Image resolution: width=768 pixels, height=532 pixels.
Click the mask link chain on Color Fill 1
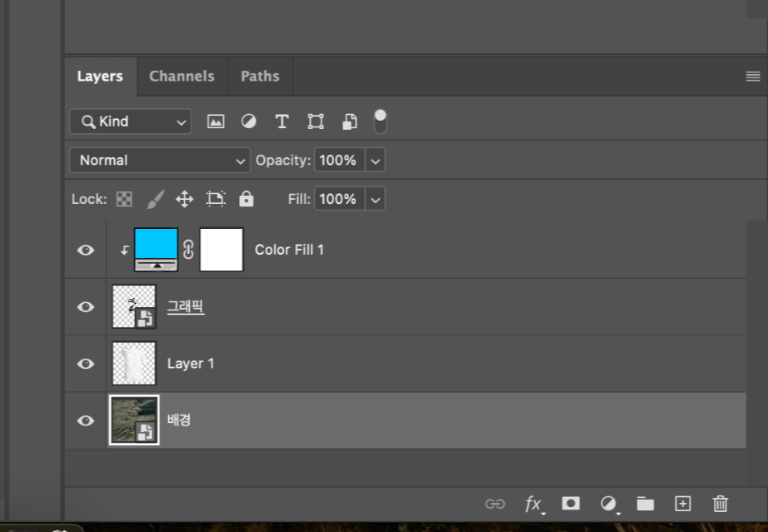click(x=188, y=250)
